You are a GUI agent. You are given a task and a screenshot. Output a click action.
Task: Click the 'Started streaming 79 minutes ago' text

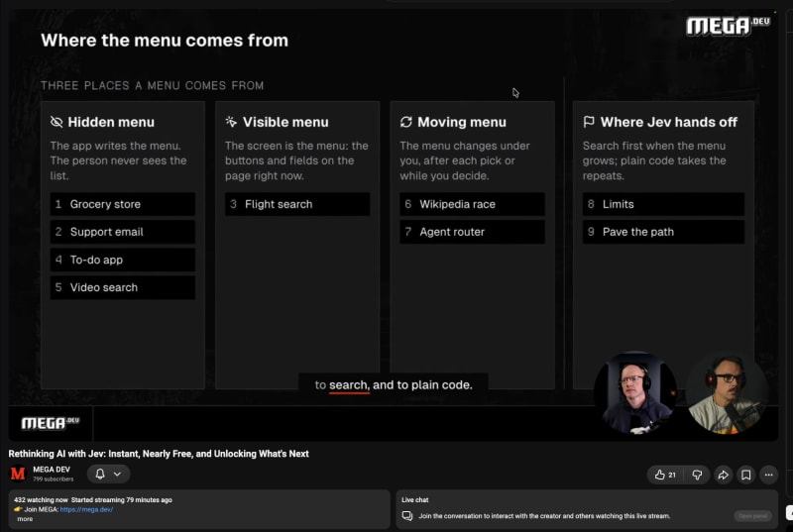(x=121, y=499)
